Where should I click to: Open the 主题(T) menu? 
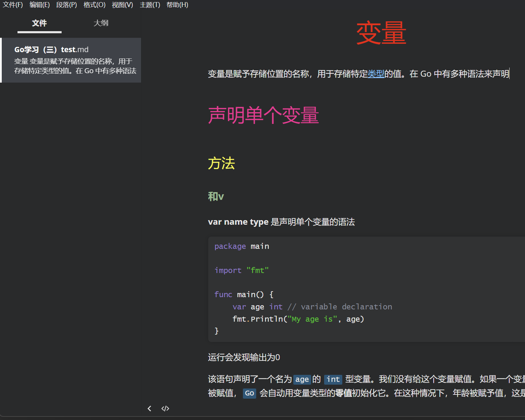tap(150, 5)
